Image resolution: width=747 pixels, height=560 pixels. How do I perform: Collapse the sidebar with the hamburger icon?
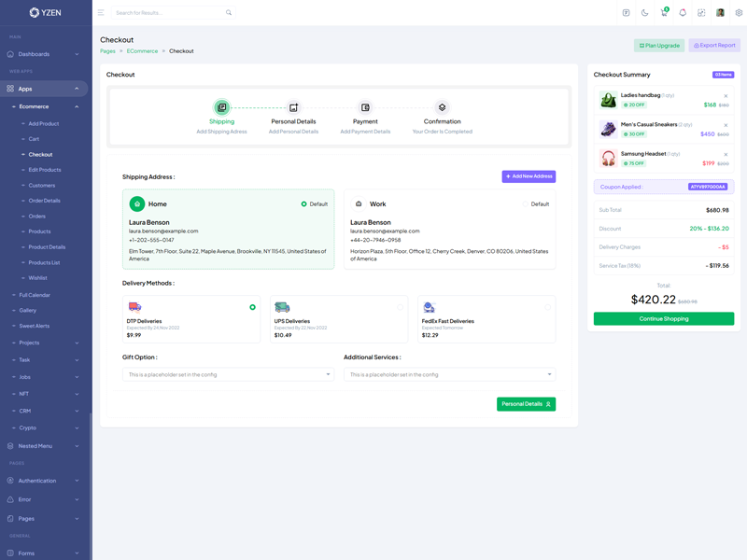tap(101, 13)
